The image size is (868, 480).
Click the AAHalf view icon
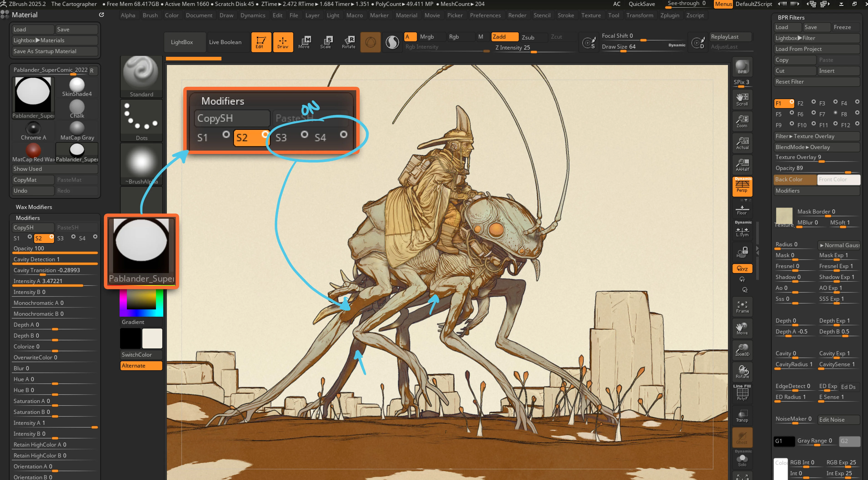coord(742,165)
